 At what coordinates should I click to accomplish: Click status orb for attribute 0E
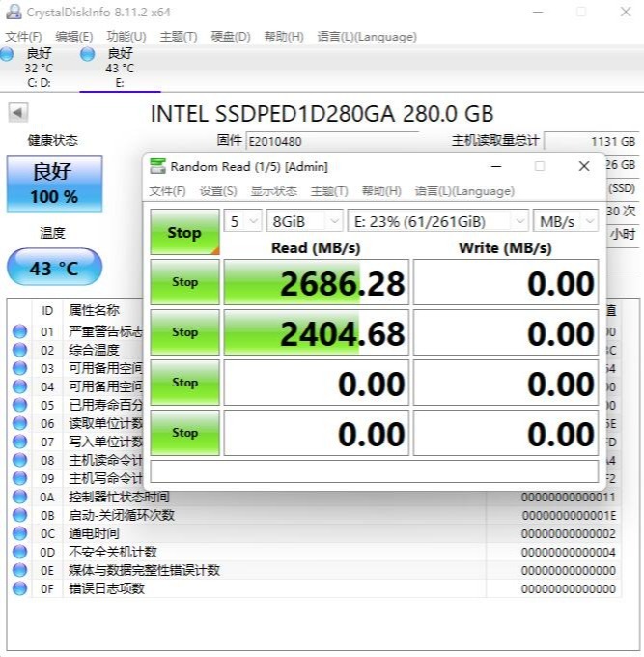(19, 570)
